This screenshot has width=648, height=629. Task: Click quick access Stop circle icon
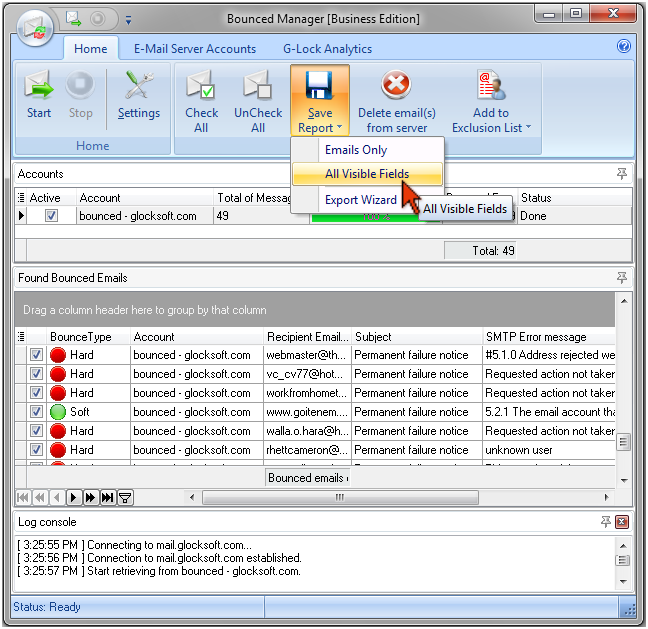pyautogui.click(x=98, y=19)
